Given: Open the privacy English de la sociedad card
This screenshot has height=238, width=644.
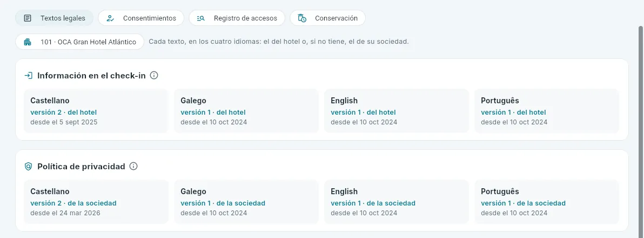Looking at the screenshot, I should (x=397, y=202).
